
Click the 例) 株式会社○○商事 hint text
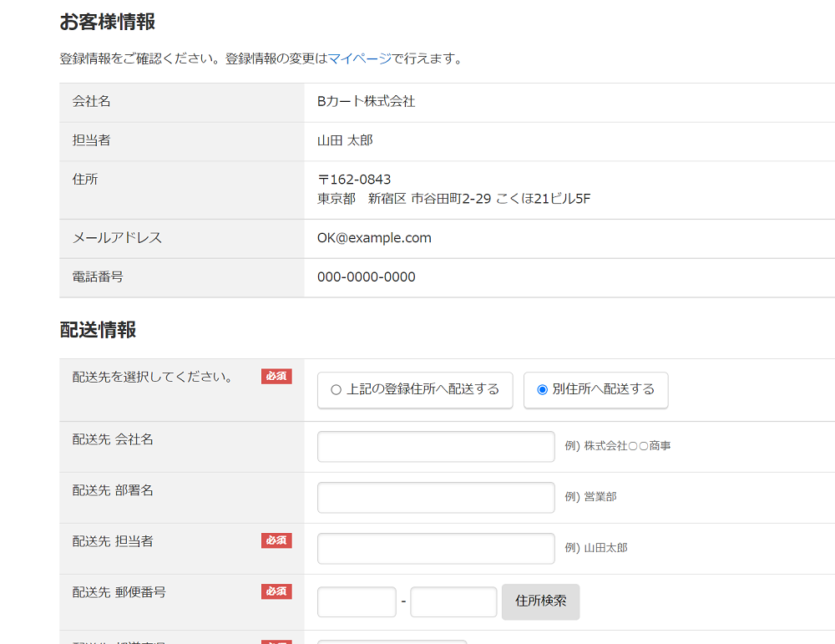tap(618, 446)
